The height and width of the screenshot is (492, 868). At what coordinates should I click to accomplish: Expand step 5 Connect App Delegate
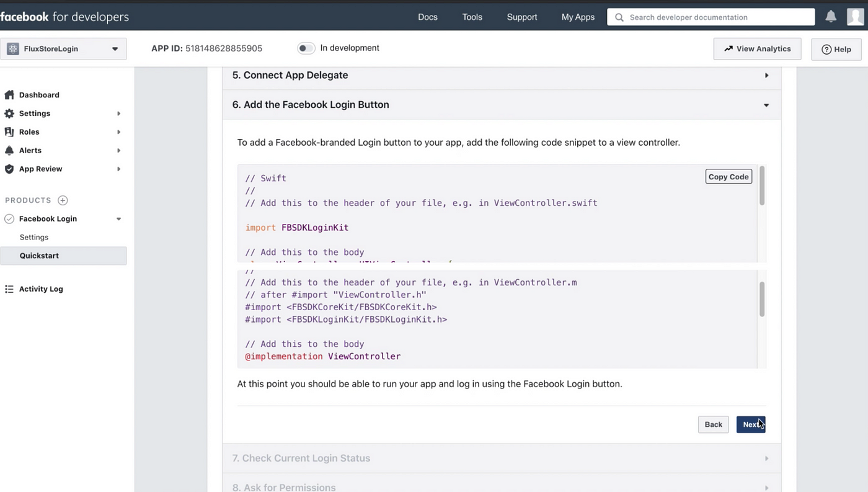(502, 75)
